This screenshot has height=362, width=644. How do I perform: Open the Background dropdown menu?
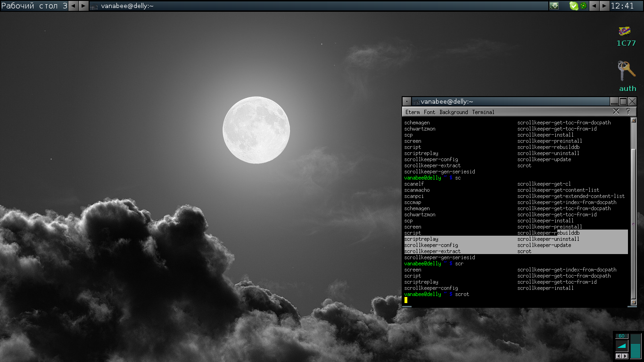[x=453, y=112]
